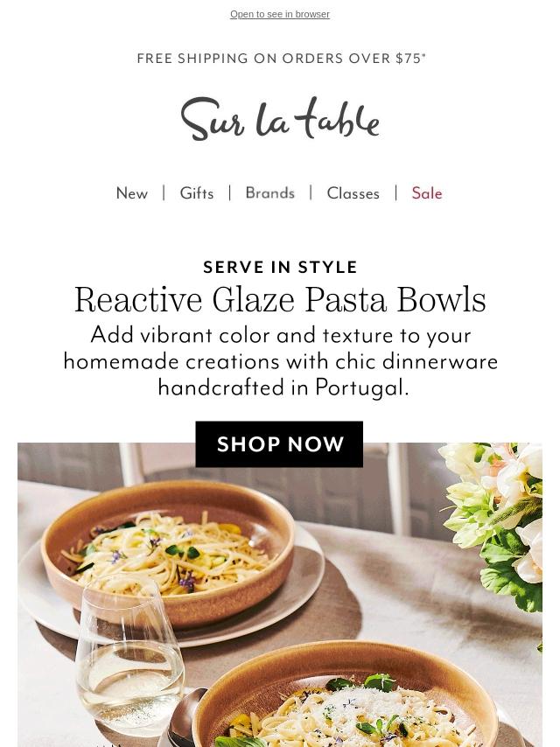Visit the Sale section link

coord(427,193)
